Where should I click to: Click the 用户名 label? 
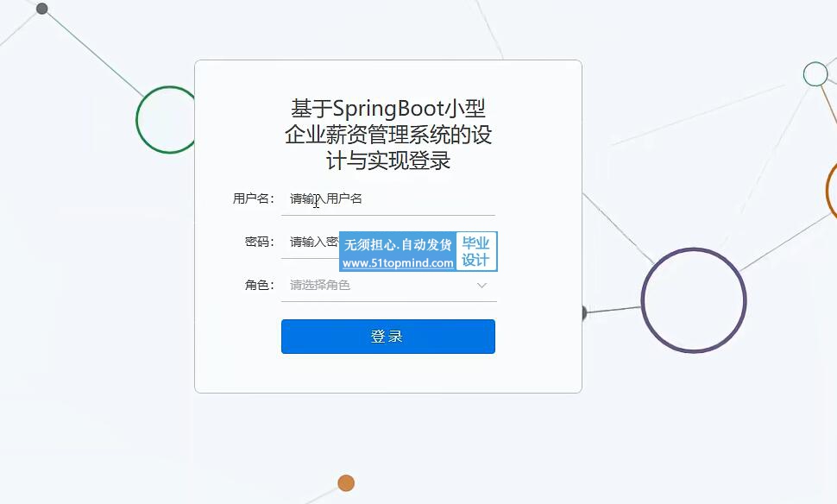pos(253,198)
